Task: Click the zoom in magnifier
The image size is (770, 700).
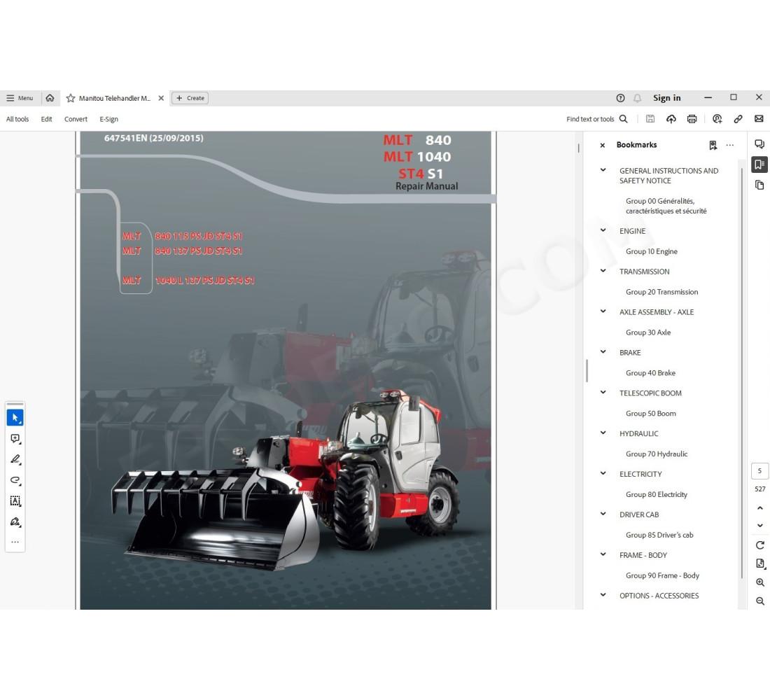Action: click(x=759, y=582)
